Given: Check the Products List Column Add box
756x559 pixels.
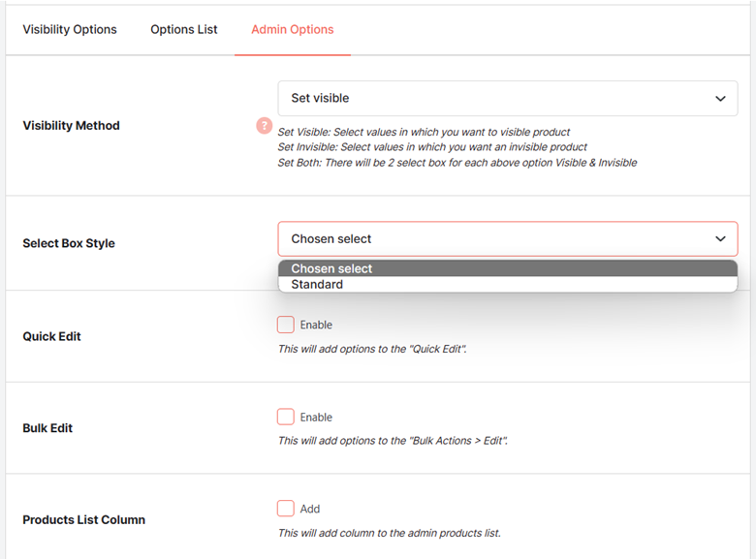Looking at the screenshot, I should 285,509.
